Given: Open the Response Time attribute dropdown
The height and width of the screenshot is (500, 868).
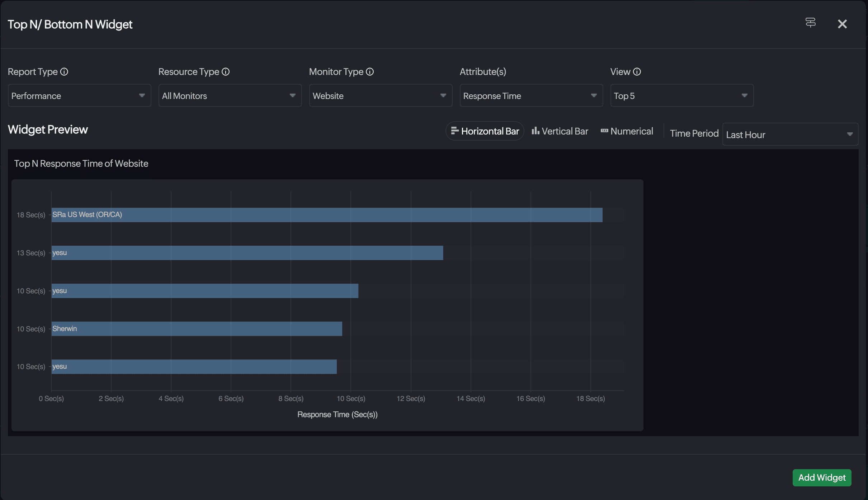Looking at the screenshot, I should click(531, 96).
